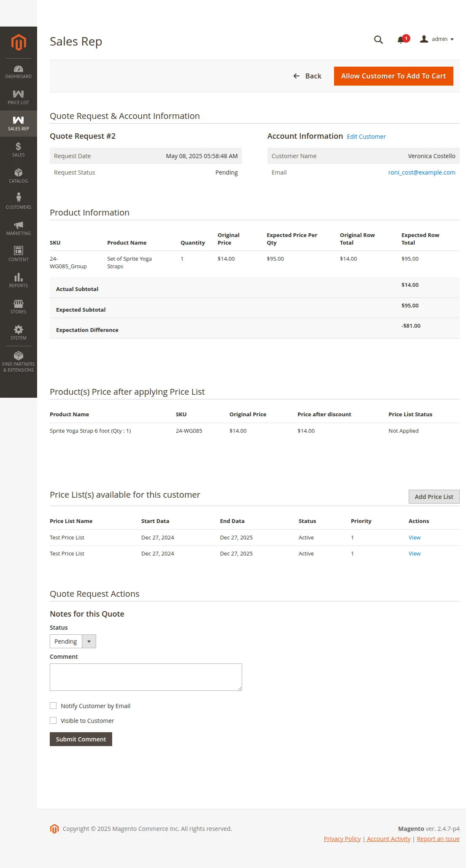The width and height of the screenshot is (466, 868).
Task: Click Allow Customer To Add To Cart
Action: pos(393,76)
